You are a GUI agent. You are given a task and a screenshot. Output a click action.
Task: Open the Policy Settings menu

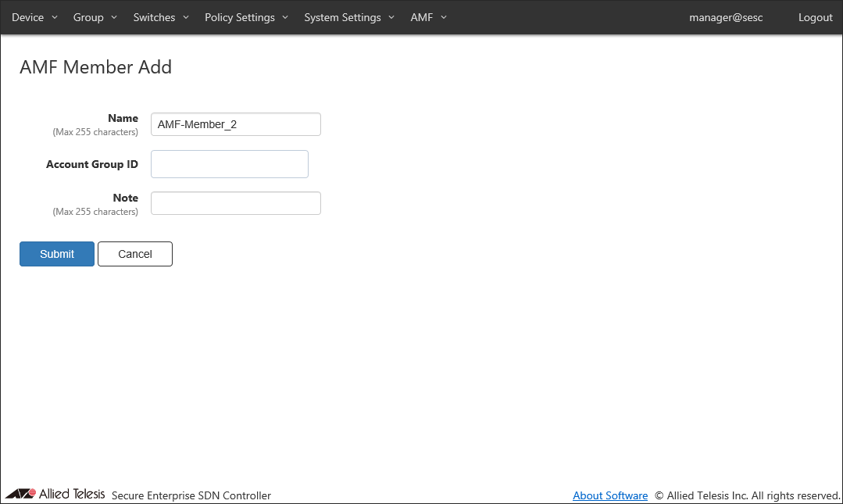246,17
